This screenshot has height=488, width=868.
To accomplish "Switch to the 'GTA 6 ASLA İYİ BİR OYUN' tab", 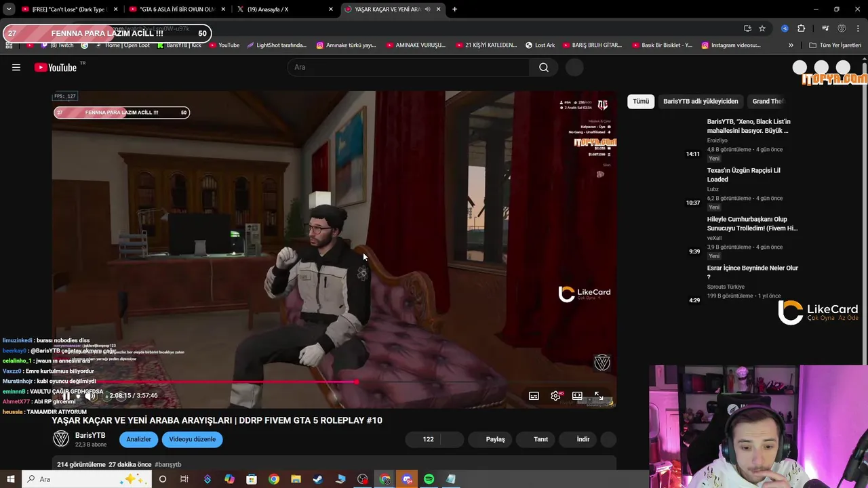I will 178,9.
